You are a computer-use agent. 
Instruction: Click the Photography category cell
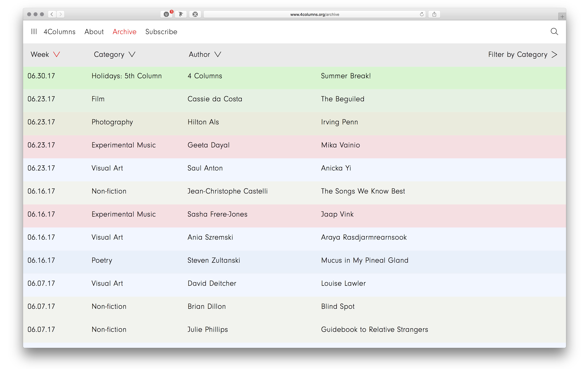point(112,122)
